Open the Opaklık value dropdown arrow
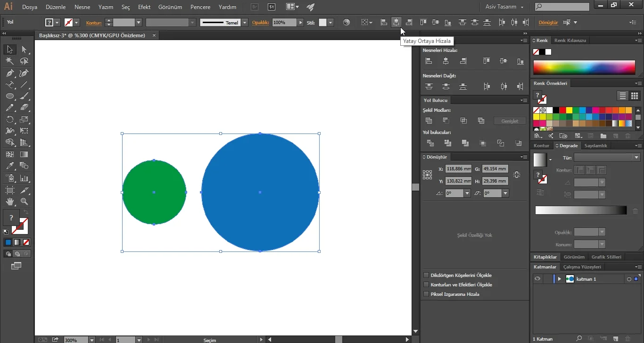The width and height of the screenshot is (644, 343). [301, 23]
